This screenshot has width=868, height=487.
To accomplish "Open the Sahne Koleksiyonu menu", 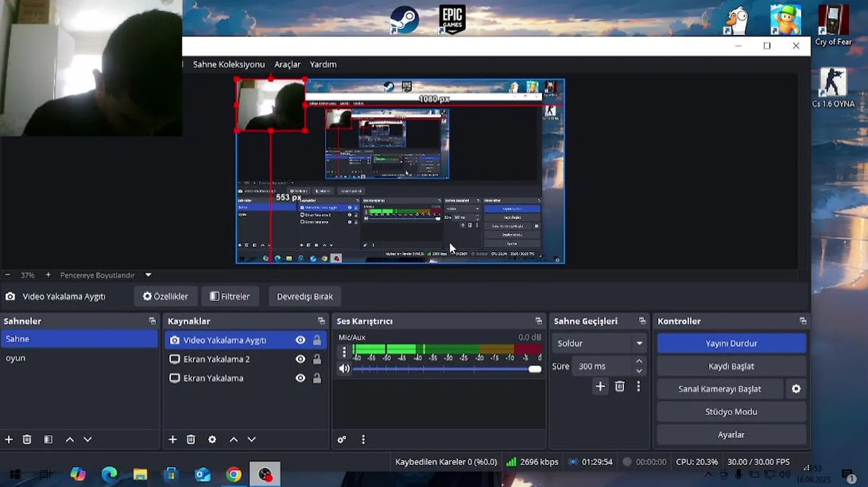I will (228, 64).
